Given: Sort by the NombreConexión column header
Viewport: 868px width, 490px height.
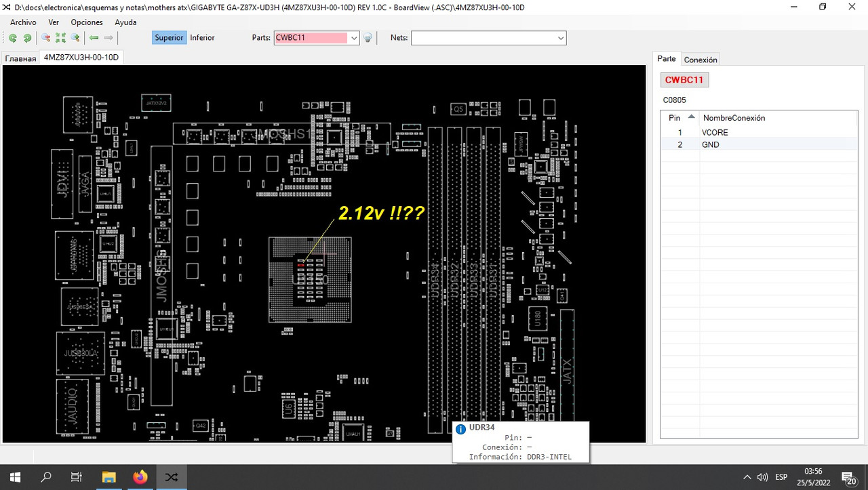Looking at the screenshot, I should pyautogui.click(x=779, y=117).
